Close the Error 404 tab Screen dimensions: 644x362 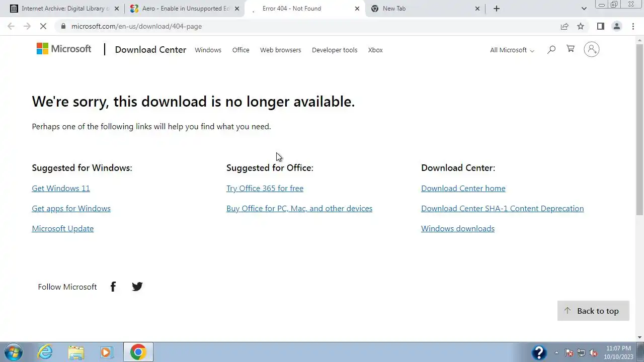coord(357,9)
